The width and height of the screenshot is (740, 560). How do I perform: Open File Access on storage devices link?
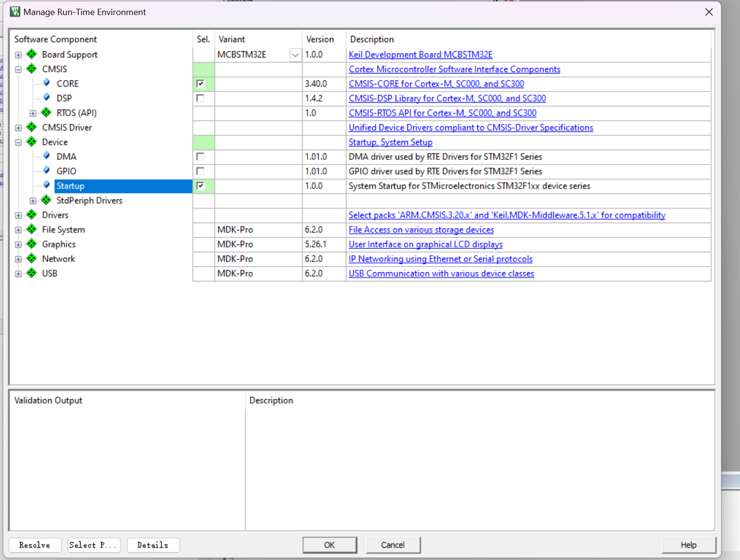[x=421, y=230]
